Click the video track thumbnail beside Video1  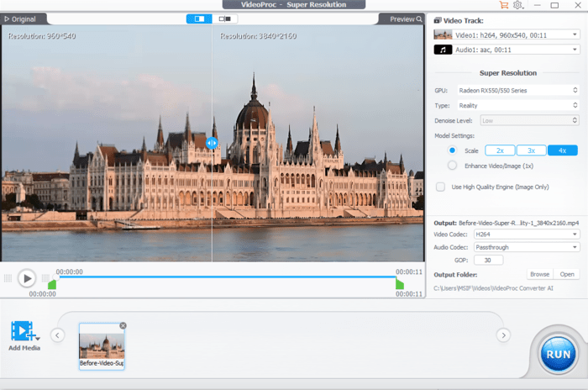click(443, 35)
